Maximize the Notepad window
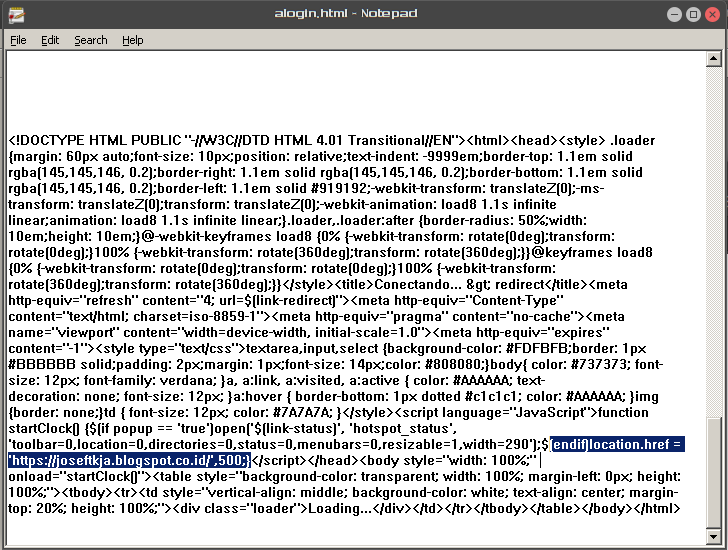 [693, 14]
